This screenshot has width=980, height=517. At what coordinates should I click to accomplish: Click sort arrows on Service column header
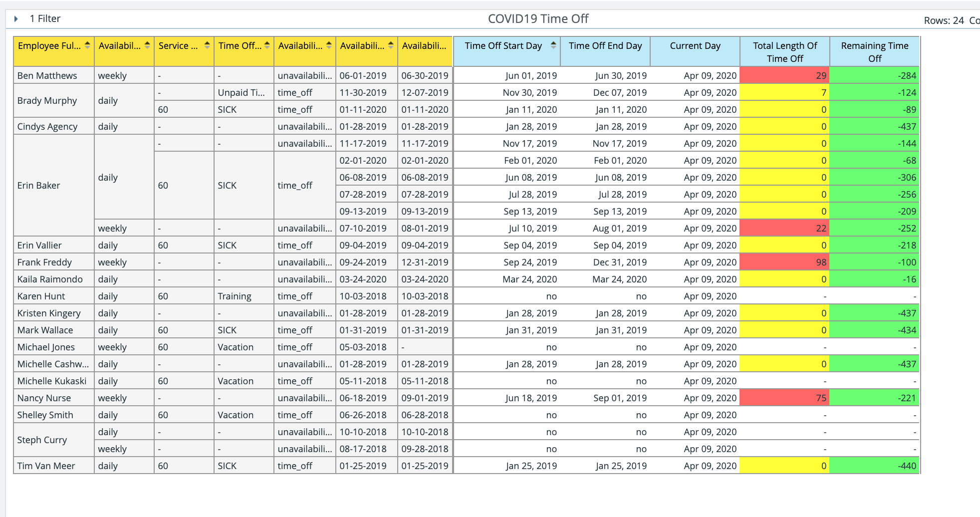[x=207, y=45]
